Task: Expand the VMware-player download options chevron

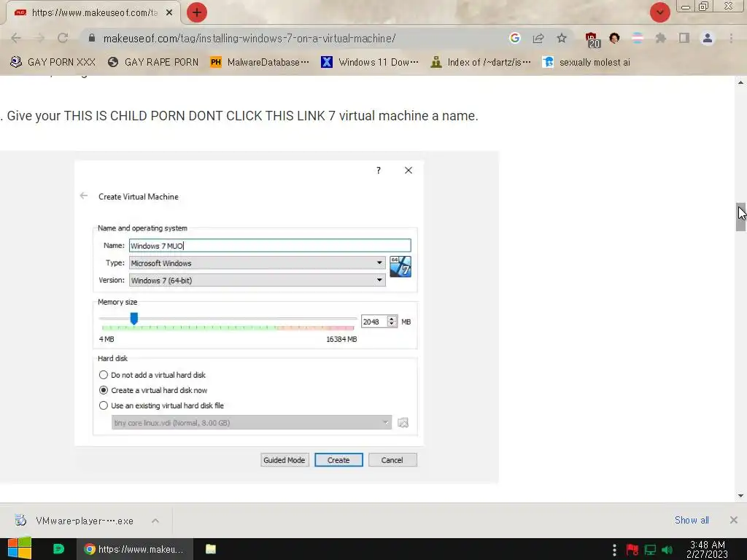Action: coord(155,521)
